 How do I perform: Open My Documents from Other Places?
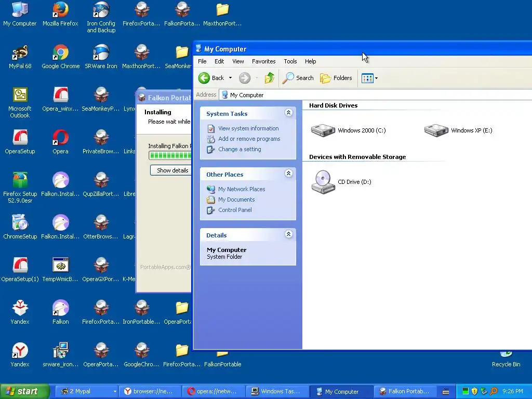tap(236, 200)
